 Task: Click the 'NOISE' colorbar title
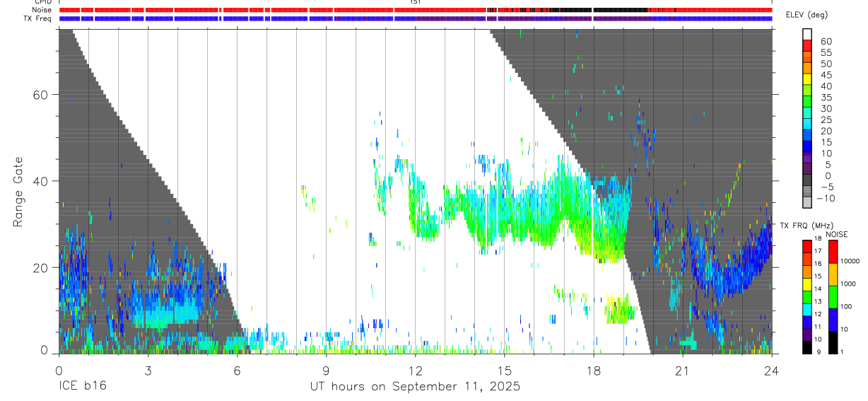837,234
